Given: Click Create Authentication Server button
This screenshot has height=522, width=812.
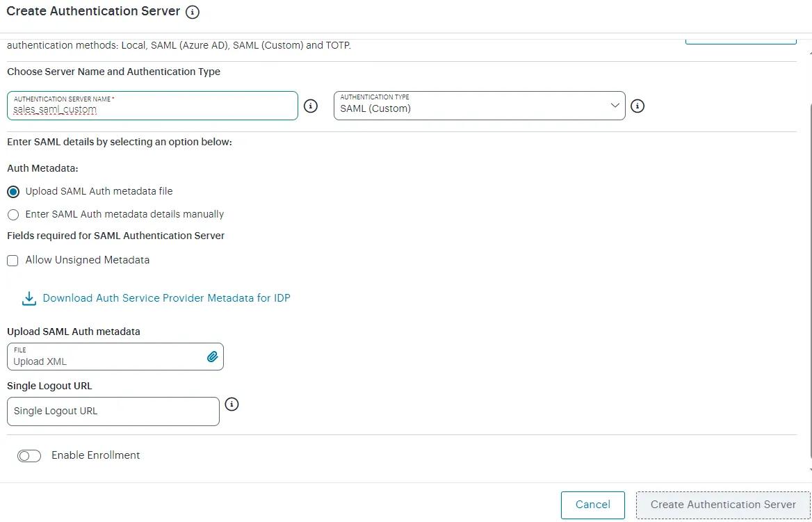Looking at the screenshot, I should (x=723, y=505).
